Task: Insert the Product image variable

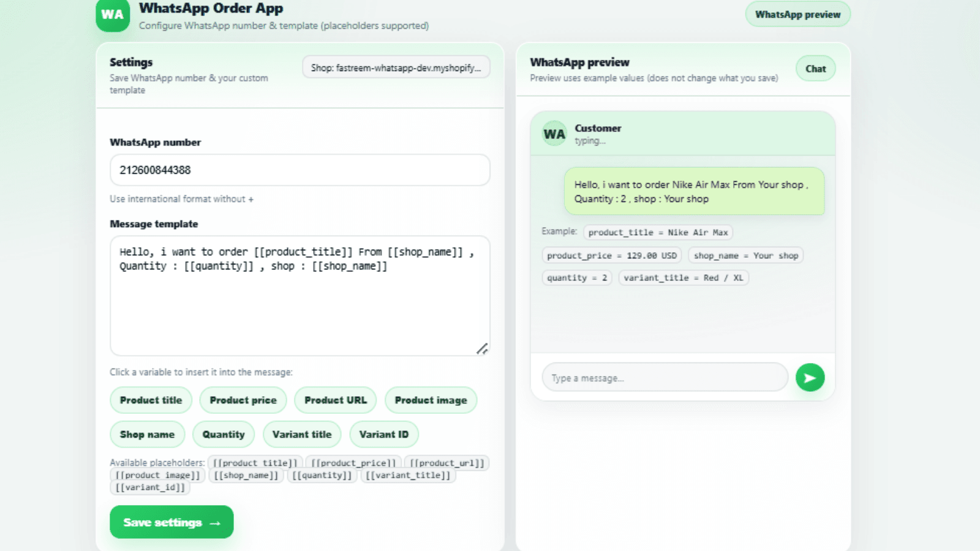Action: (x=431, y=400)
